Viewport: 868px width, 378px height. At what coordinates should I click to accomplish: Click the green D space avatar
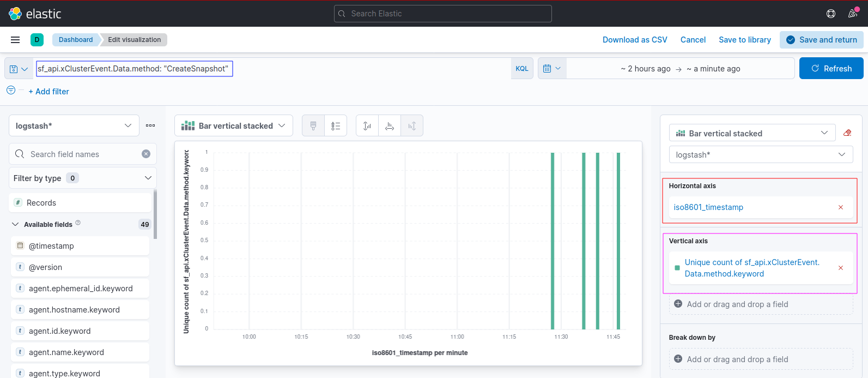(x=37, y=40)
